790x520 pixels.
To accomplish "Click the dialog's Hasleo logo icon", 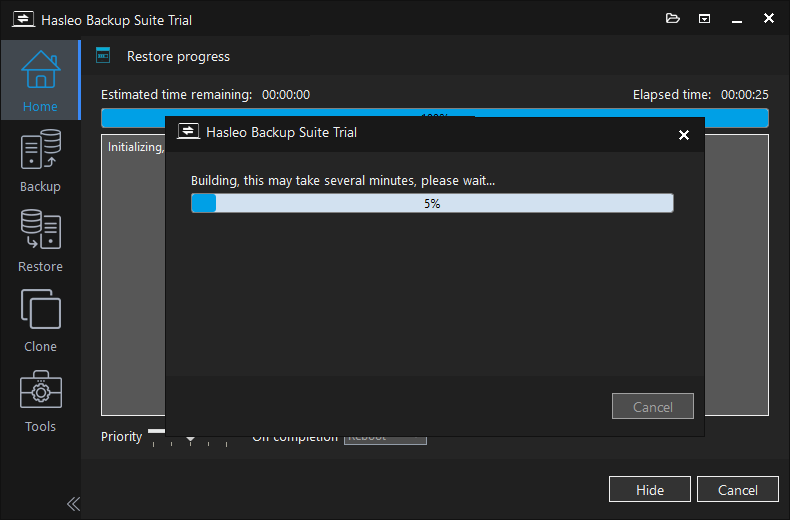I will [x=188, y=132].
